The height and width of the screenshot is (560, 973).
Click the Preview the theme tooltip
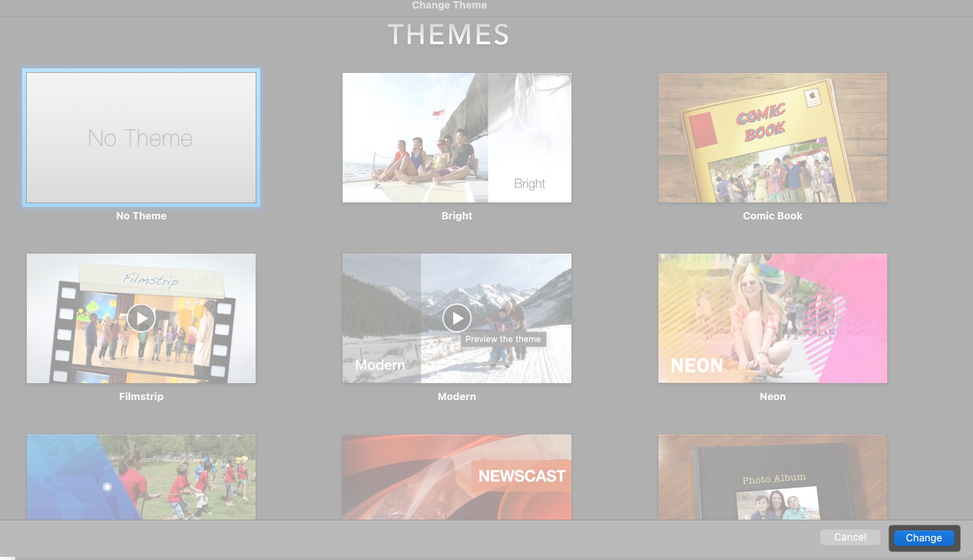pos(503,339)
